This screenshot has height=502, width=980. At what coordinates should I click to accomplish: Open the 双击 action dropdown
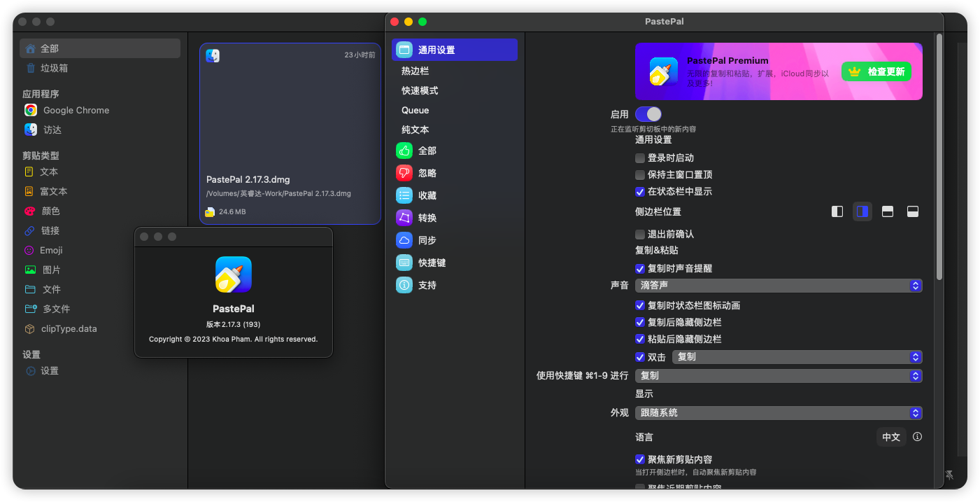click(x=797, y=357)
